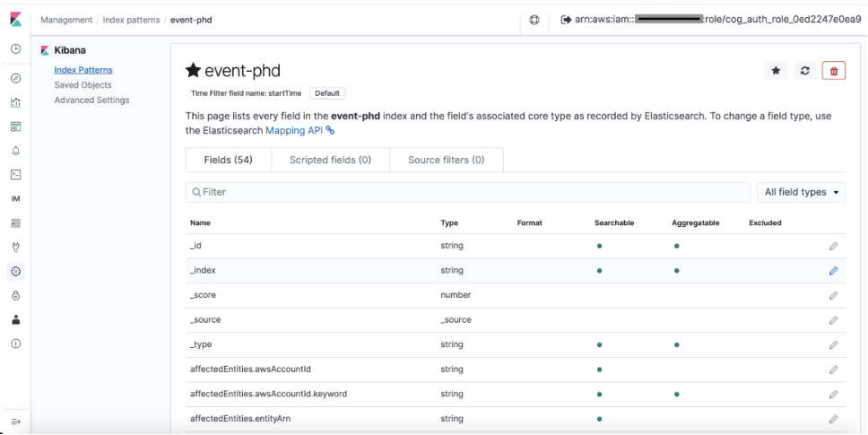Viewport: 868px width, 435px height.
Task: Open the grid pattern sidebar icon
Action: pos(15,223)
